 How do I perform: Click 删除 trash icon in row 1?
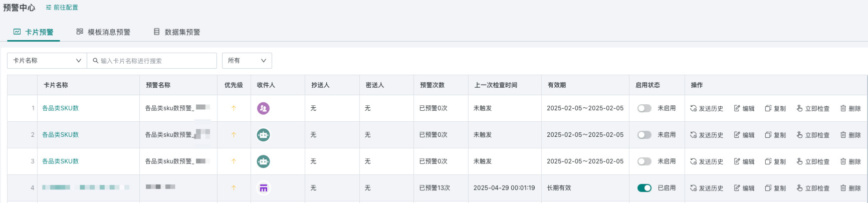pos(843,108)
